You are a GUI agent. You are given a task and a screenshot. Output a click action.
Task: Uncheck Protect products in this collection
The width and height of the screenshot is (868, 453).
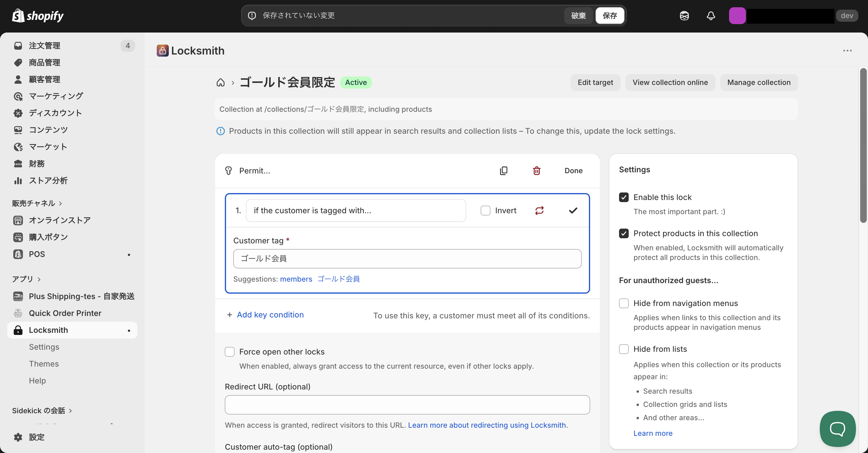tap(623, 233)
